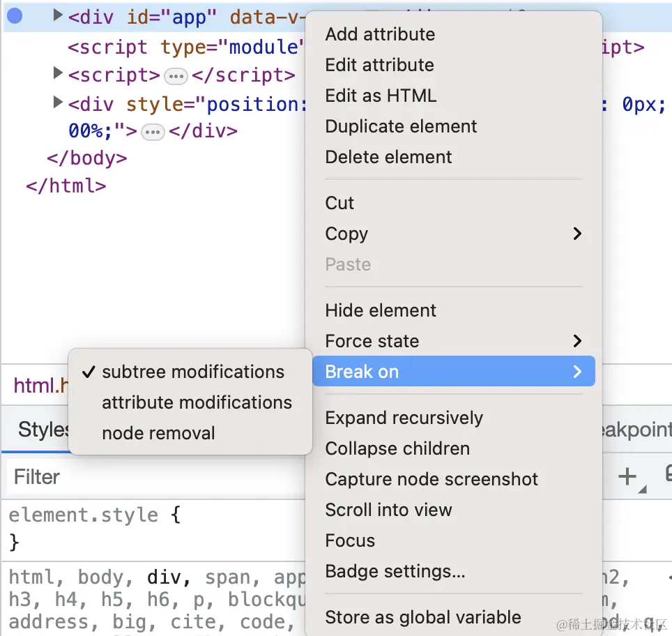The height and width of the screenshot is (636, 672).
Task: Expand the div id="app" node
Action: tap(58, 15)
